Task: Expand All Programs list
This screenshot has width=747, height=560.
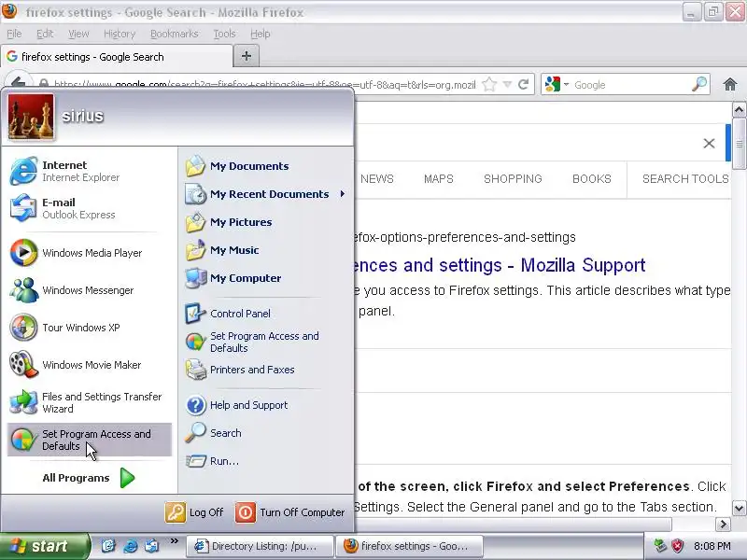Action: [x=89, y=478]
